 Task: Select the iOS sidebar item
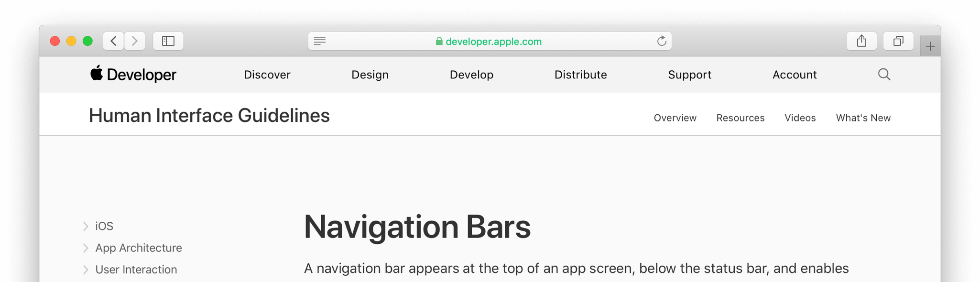[x=104, y=226]
